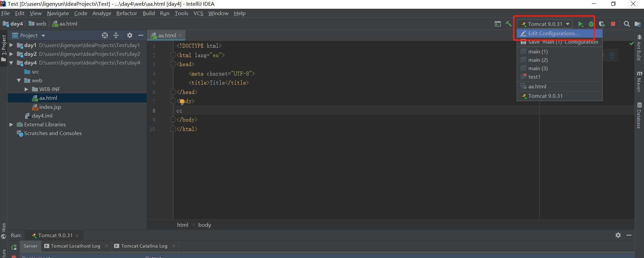The height and width of the screenshot is (258, 644).
Task: Collapse the day4 module node
Action: (x=11, y=62)
